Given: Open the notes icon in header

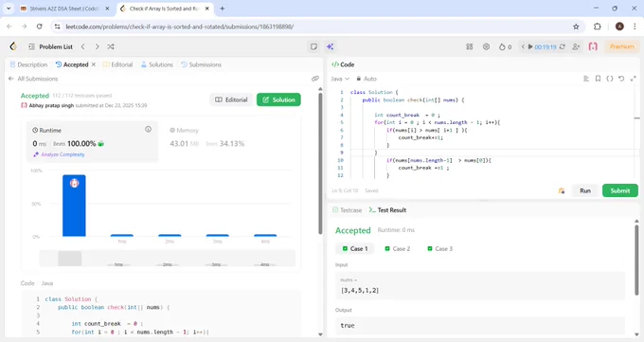Looking at the screenshot, I should click(x=313, y=46).
